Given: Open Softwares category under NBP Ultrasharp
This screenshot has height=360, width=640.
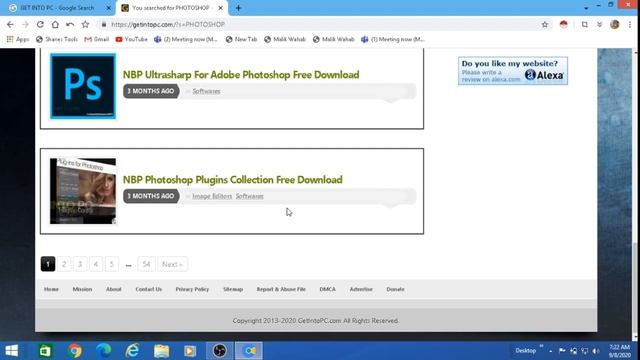Looking at the screenshot, I should [206, 91].
